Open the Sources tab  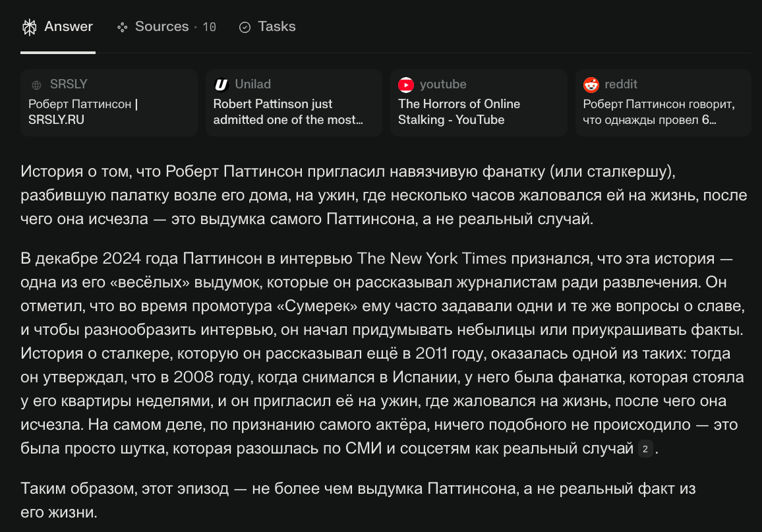point(167,27)
